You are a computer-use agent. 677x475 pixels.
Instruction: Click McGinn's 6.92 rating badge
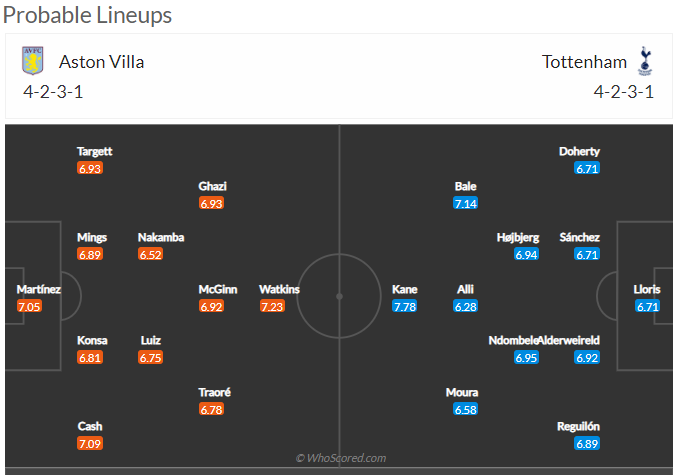point(211,306)
